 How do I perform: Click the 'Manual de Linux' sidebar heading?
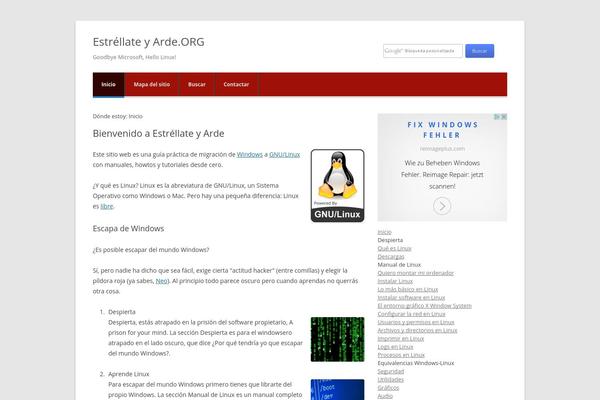(x=399, y=264)
